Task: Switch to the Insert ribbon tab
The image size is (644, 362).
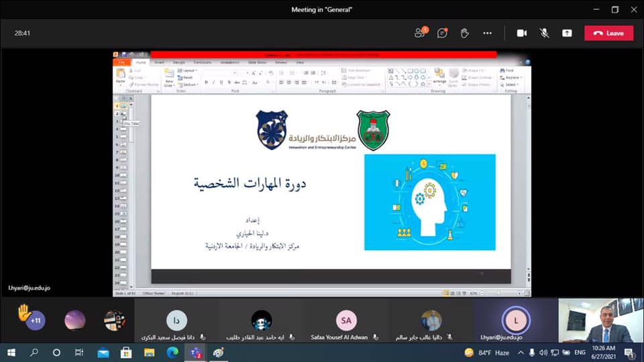Action: click(x=159, y=62)
